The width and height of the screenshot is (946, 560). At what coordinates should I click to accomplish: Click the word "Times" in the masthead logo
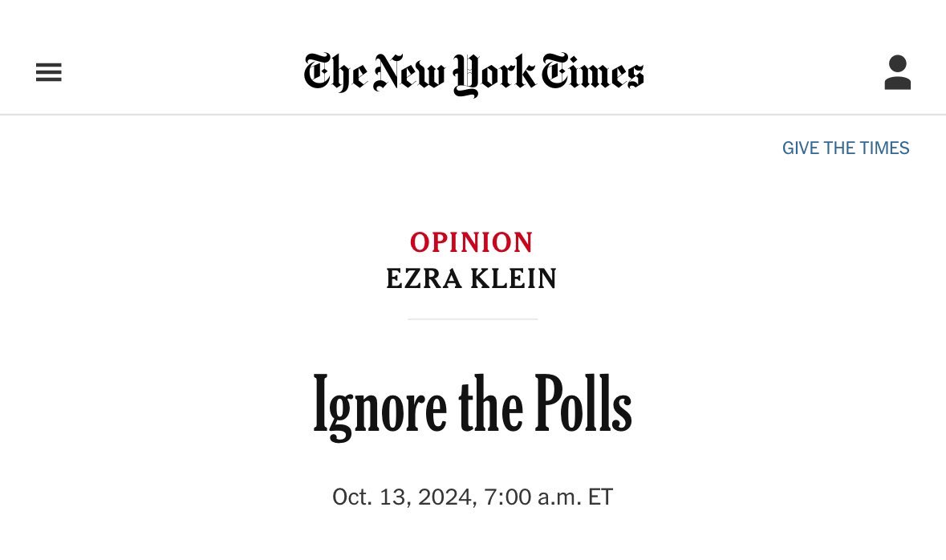tap(592, 74)
